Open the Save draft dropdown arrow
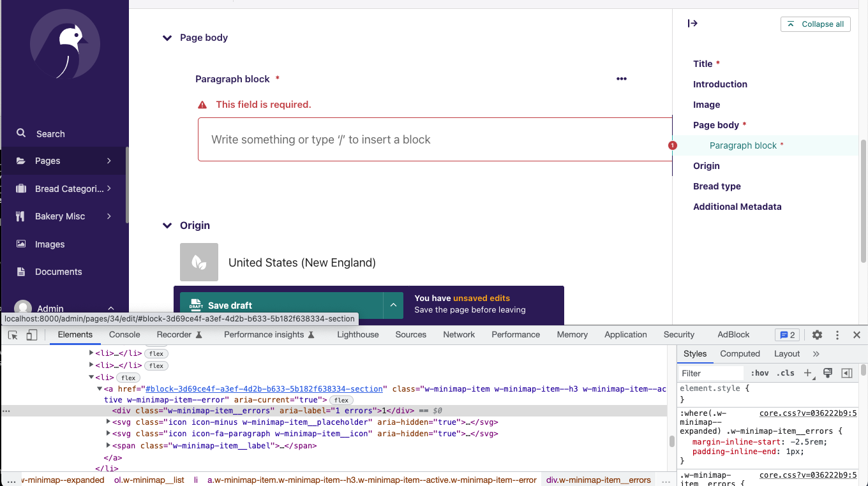This screenshot has width=868, height=486. click(x=393, y=306)
